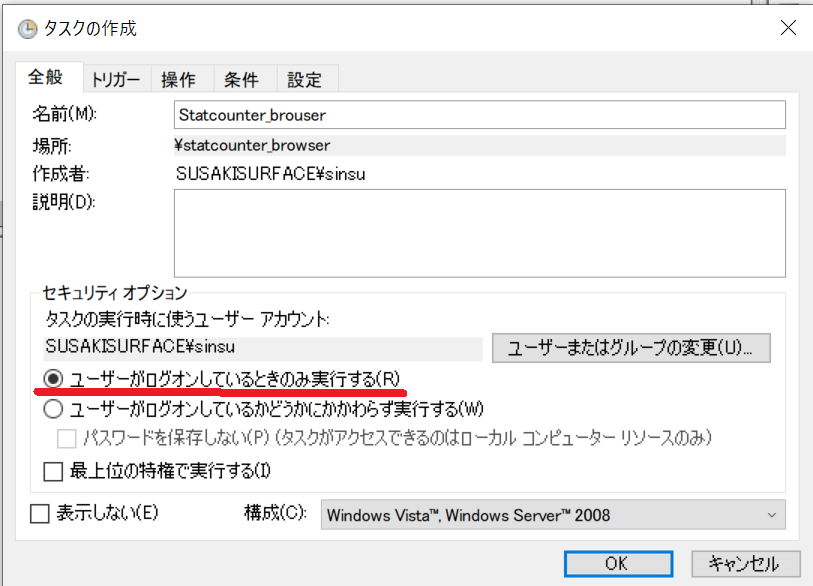Enable 最上位の特権で実行する checkbox
813x586 pixels.
click(53, 471)
